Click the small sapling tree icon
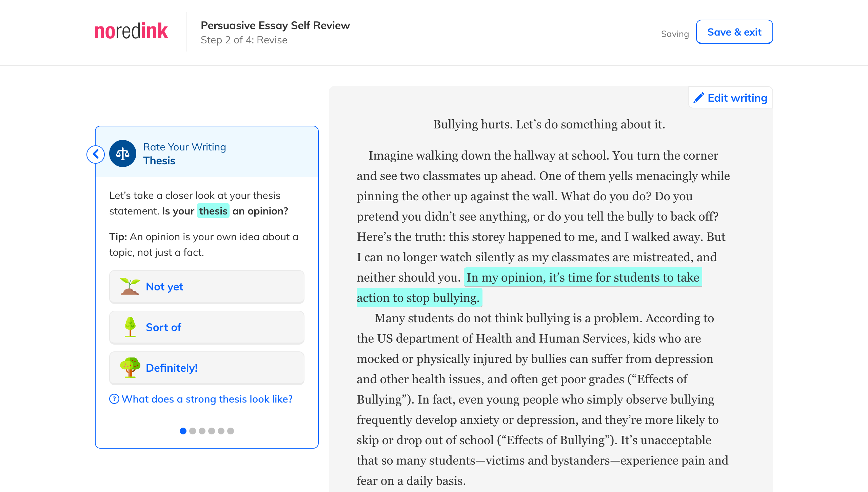 tap(130, 327)
